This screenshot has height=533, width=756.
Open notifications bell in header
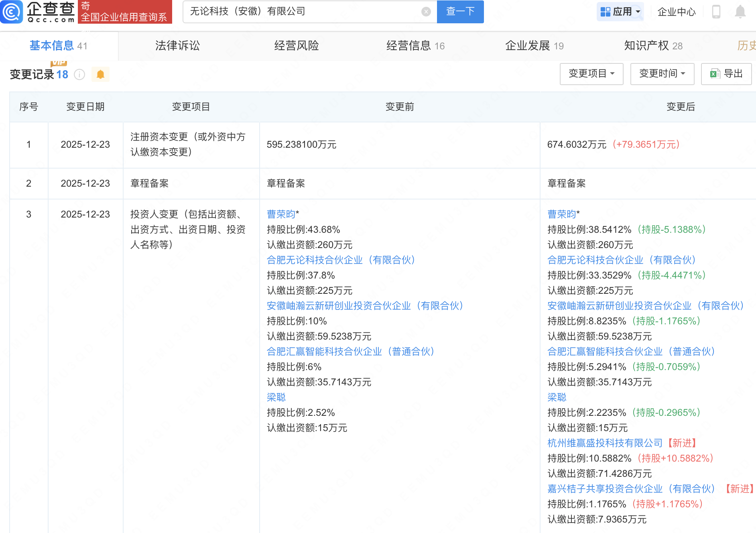click(x=740, y=12)
